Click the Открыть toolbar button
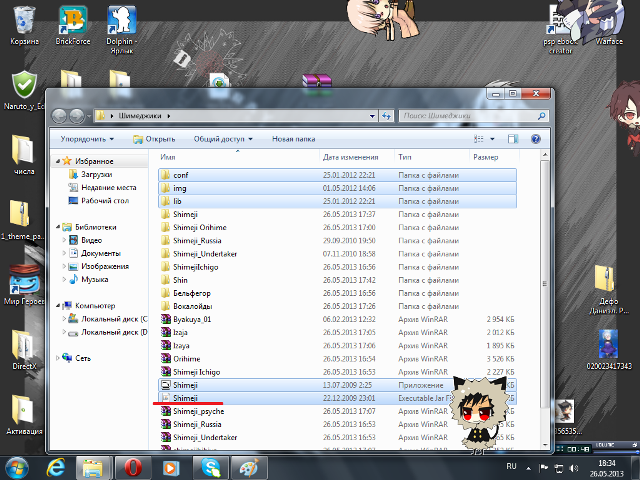Screen dimensions: 640x480 click(154, 139)
